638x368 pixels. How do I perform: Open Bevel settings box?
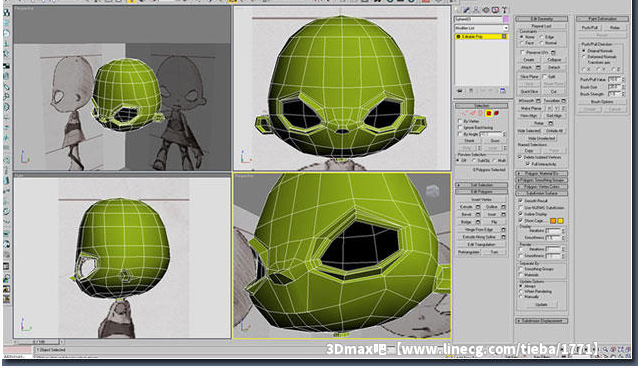[x=478, y=214]
